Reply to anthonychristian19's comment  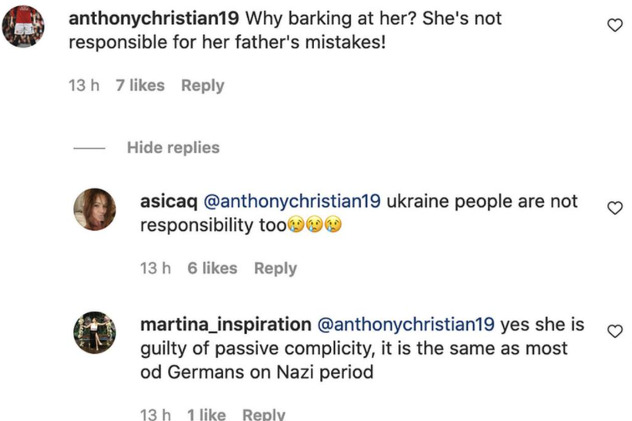pyautogui.click(x=202, y=86)
